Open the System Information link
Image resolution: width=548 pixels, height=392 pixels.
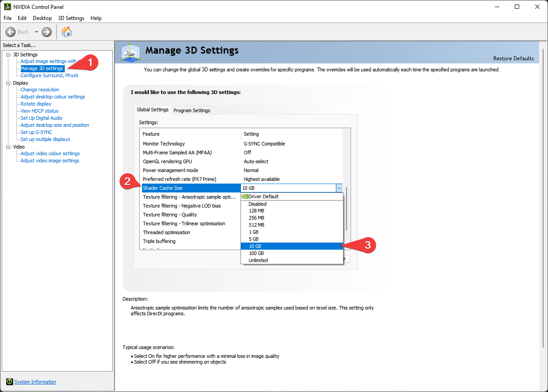(35, 382)
